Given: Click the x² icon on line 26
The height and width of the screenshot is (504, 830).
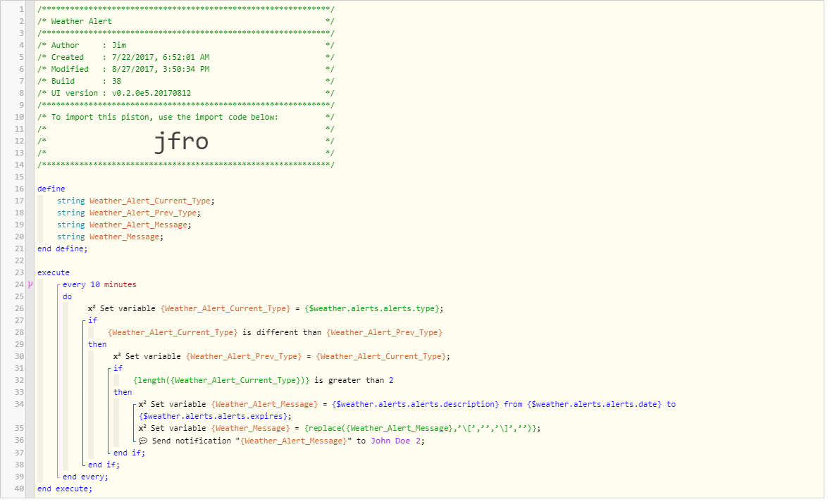Looking at the screenshot, I should tap(92, 308).
